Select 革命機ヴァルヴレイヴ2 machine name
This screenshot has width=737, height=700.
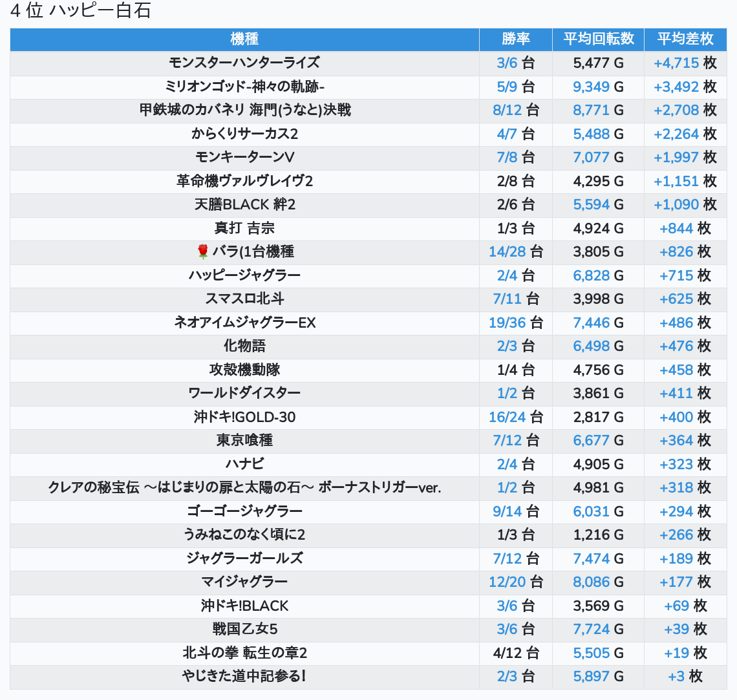tap(244, 181)
